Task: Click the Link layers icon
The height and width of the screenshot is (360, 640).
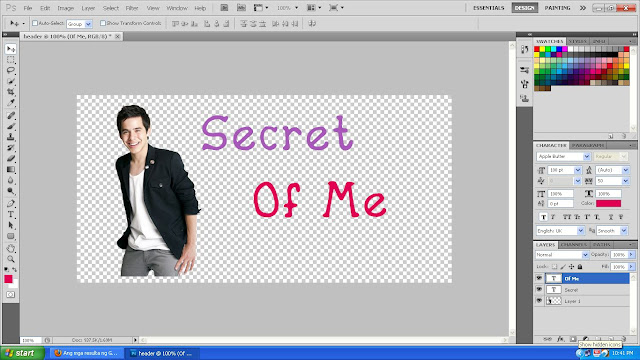Action: [548, 339]
